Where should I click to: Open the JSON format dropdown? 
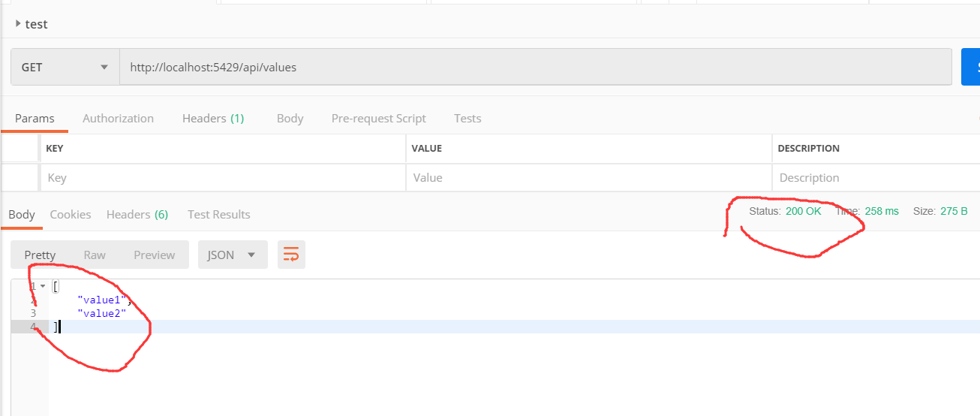pyautogui.click(x=233, y=255)
